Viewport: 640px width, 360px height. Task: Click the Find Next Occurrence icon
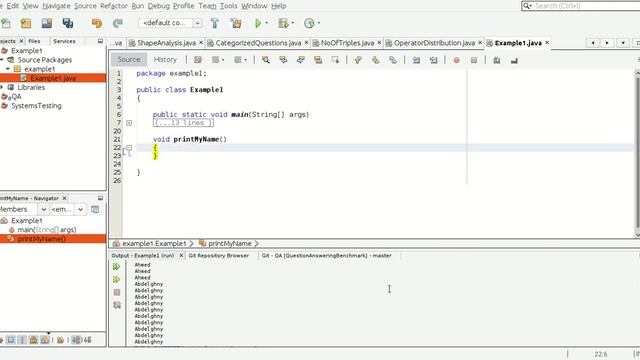[x=300, y=60]
